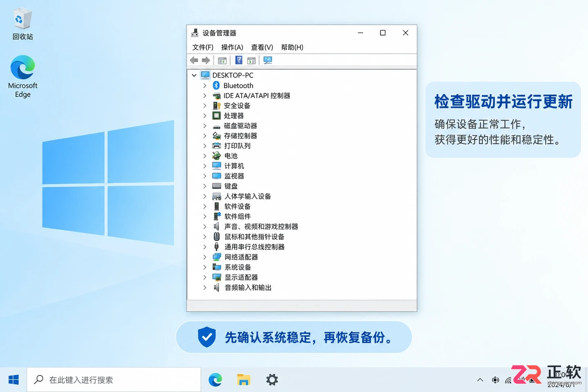Open the 操作(A) menu

click(232, 47)
